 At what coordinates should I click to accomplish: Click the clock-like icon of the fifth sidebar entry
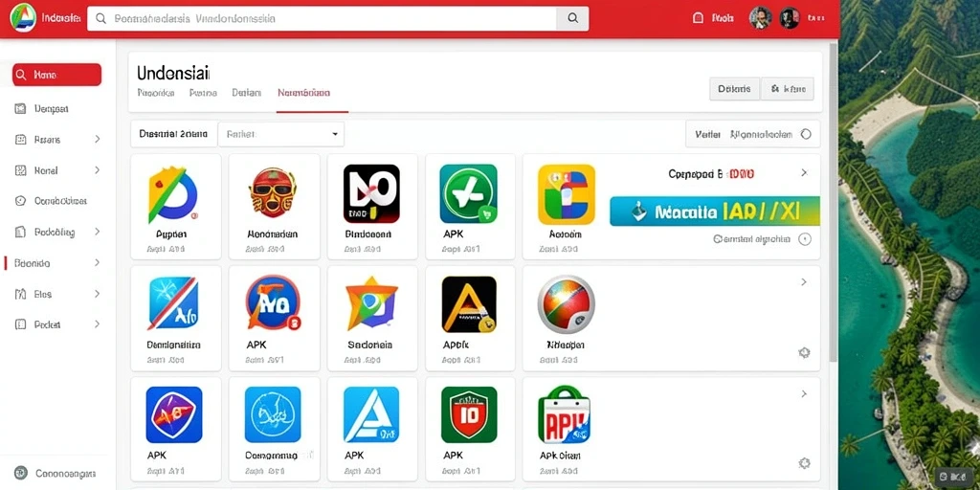tap(21, 201)
